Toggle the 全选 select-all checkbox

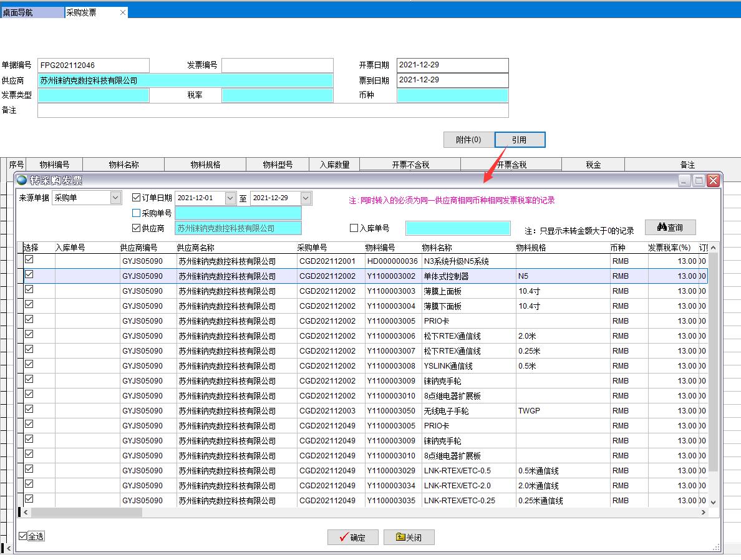tap(23, 536)
